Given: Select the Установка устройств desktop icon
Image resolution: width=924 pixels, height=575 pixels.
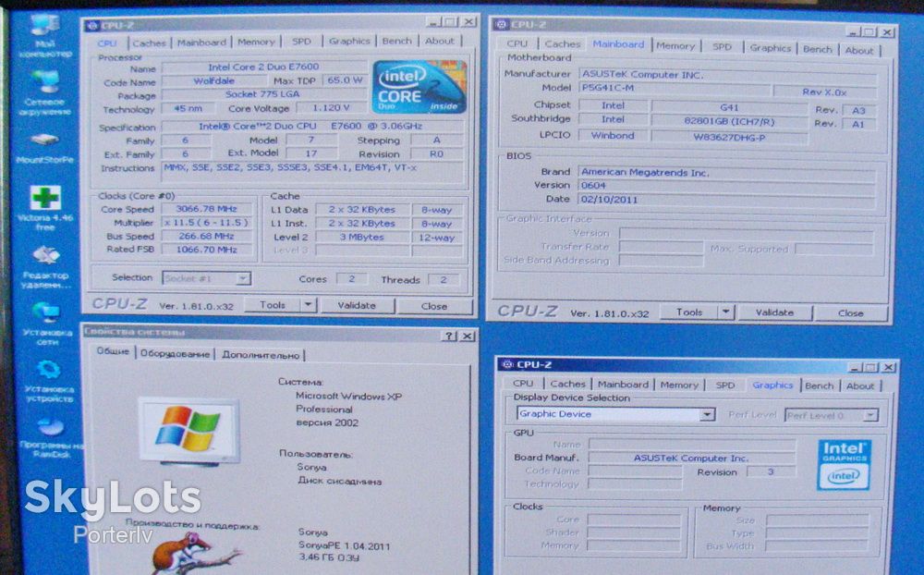Looking at the screenshot, I should pos(48,381).
